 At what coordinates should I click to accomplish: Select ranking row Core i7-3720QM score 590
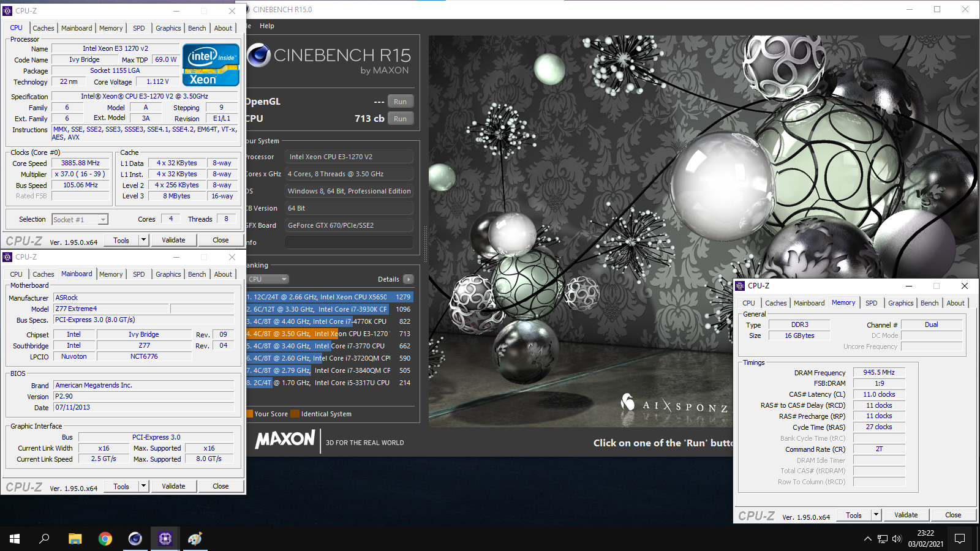tap(330, 358)
